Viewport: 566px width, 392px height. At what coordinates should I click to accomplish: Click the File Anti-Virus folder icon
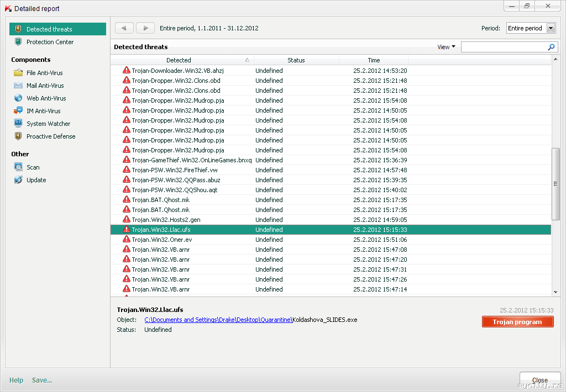tap(18, 73)
